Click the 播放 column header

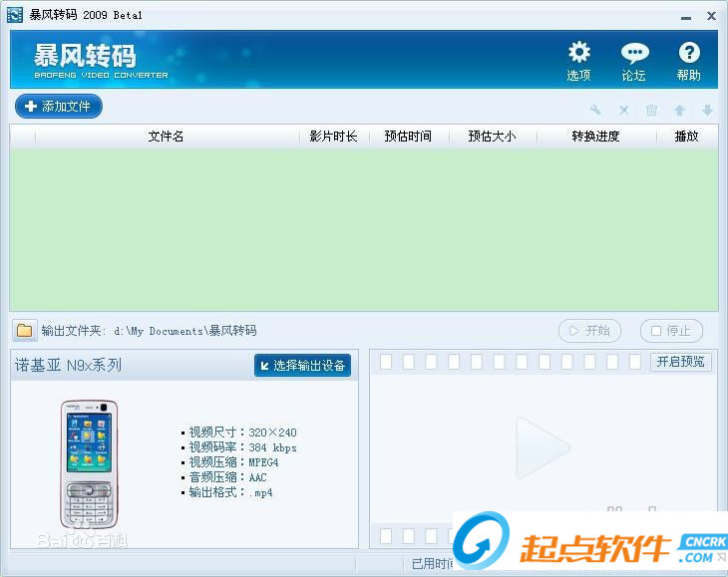point(686,137)
